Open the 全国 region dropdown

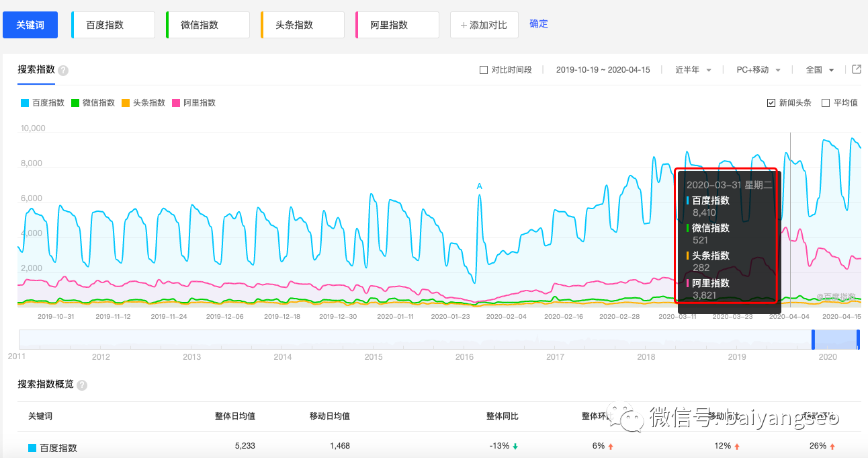(x=820, y=70)
